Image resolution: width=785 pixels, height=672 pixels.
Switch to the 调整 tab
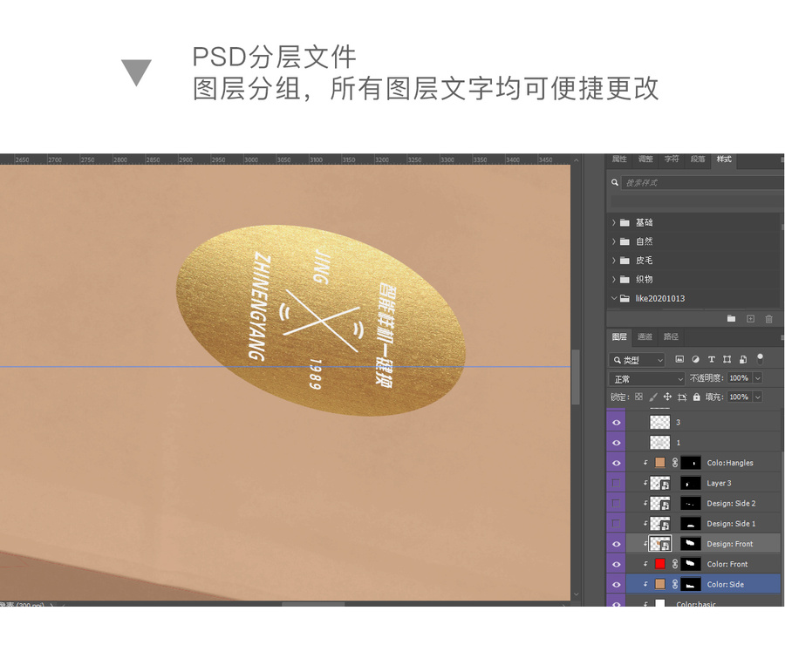[x=645, y=160]
